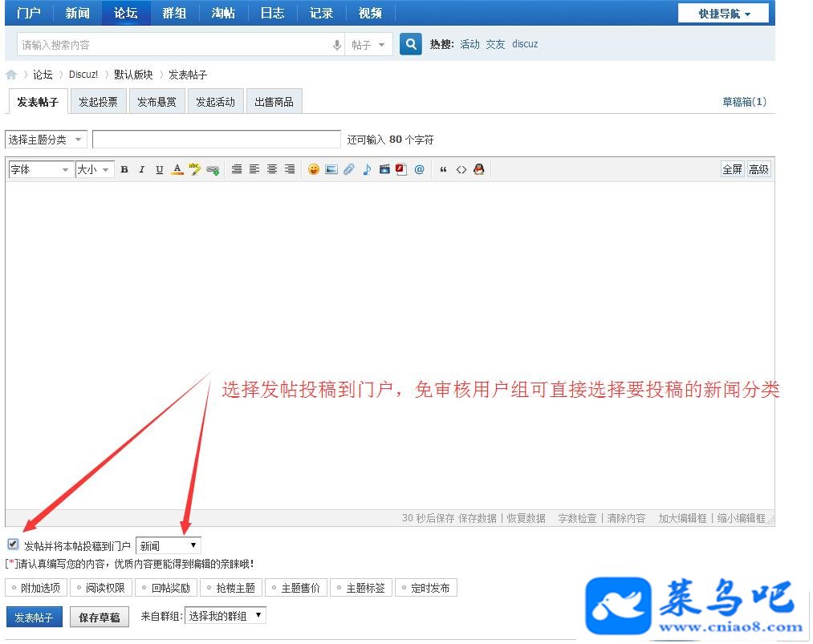Click the font color A icon
The height and width of the screenshot is (644, 813).
pos(177,169)
